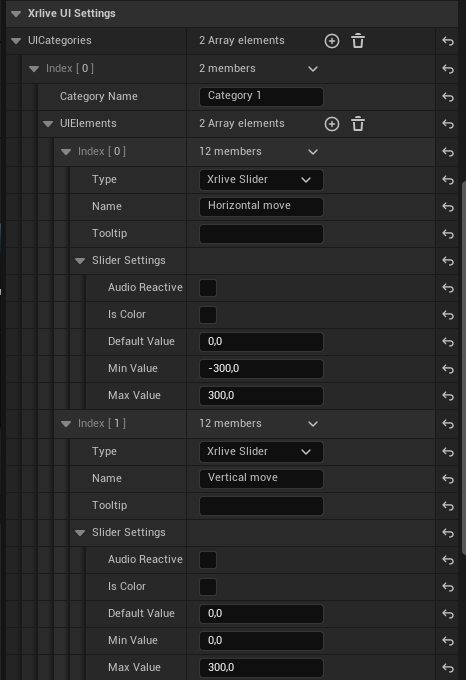This screenshot has height=680, width=466.
Task: Collapse the UIElements array
Action: 48,124
